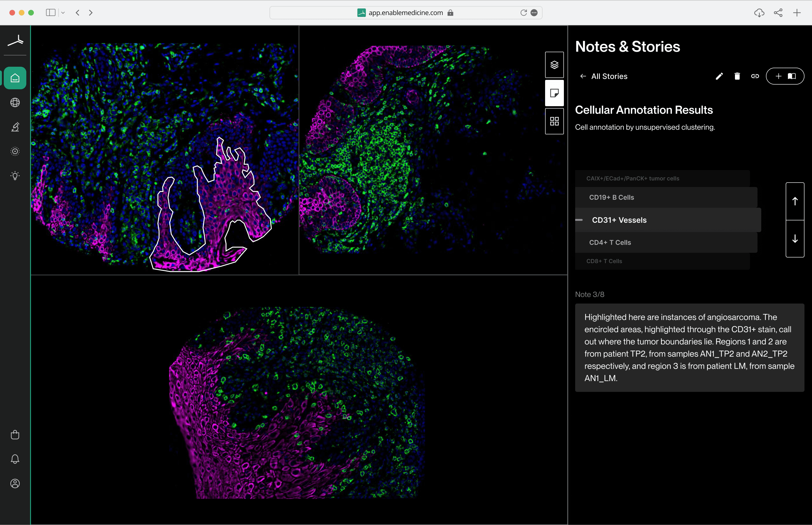Viewport: 812px width, 525px height.
Task: Go to the previous note with the up arrow
Action: pos(795,201)
